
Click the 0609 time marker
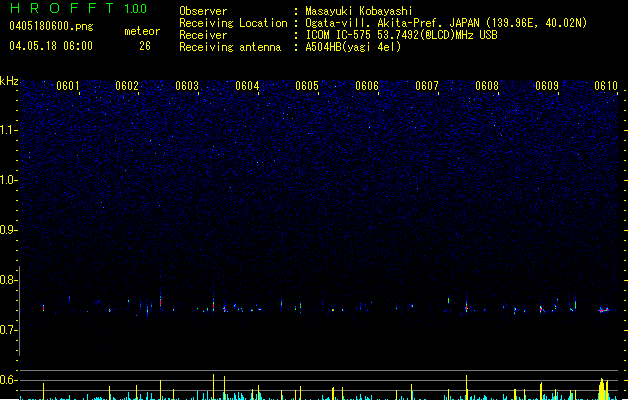click(x=547, y=86)
